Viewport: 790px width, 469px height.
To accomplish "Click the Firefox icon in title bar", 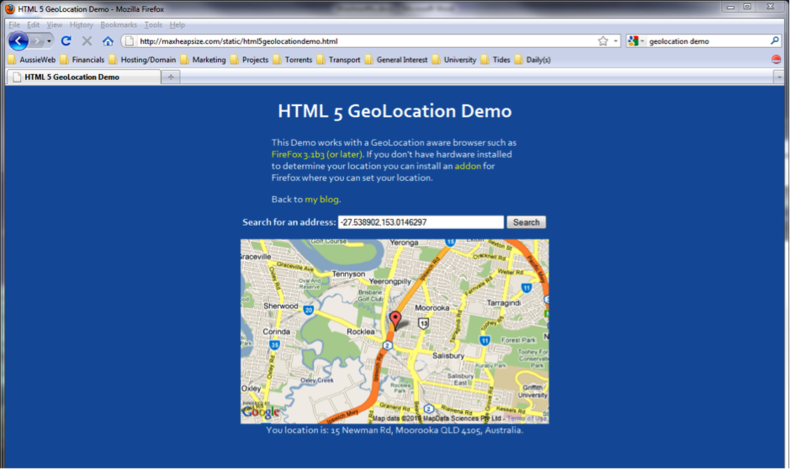I will tap(10, 9).
